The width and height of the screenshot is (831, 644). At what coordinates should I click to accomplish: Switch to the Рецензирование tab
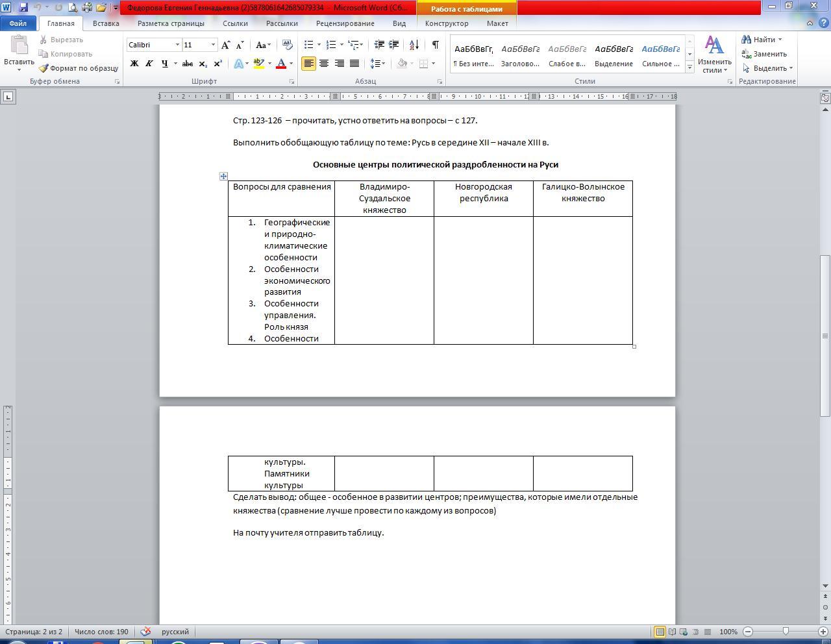tap(345, 23)
